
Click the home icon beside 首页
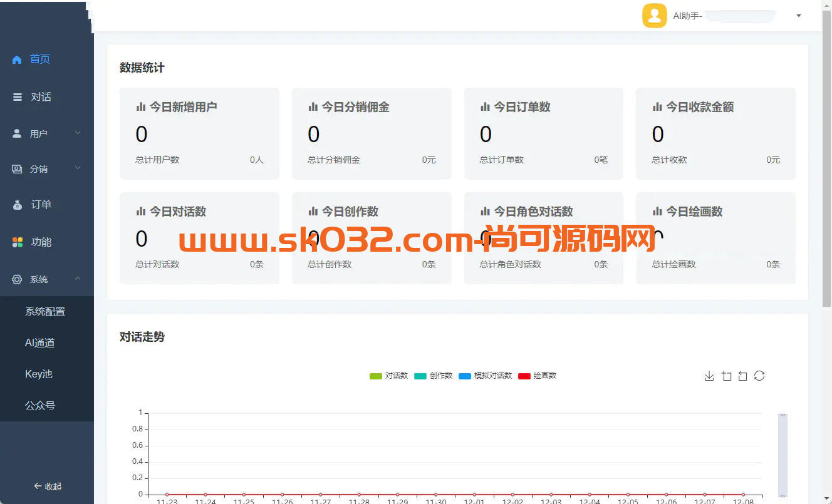coord(17,59)
